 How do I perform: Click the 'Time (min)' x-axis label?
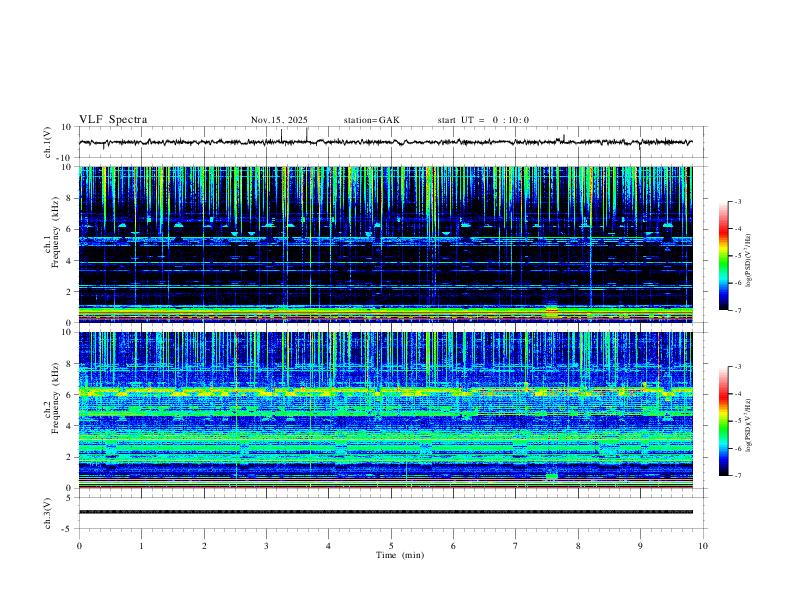coord(400,555)
